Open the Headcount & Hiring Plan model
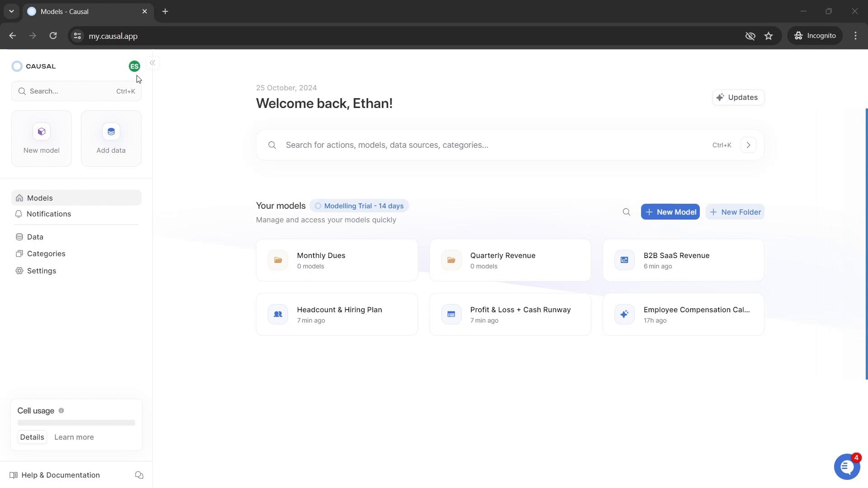 tap(340, 314)
